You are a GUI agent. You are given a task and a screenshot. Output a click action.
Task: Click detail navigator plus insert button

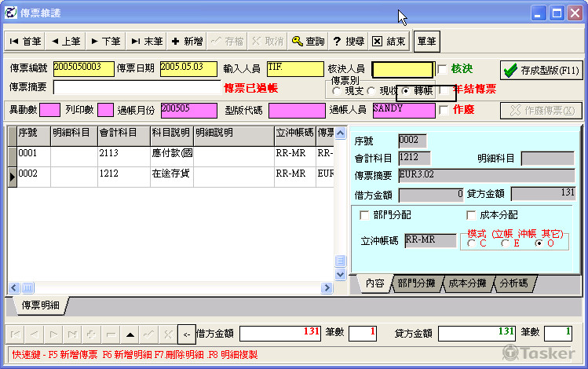pos(92,334)
